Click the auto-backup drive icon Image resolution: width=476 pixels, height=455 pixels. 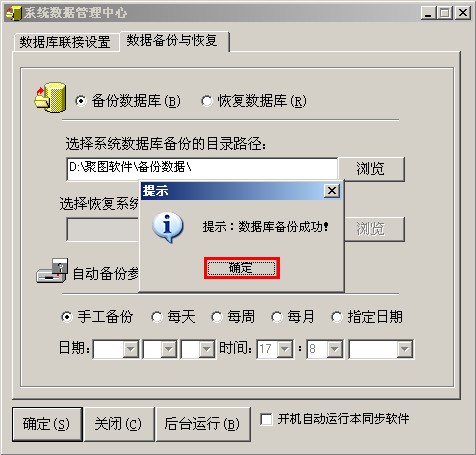(x=52, y=270)
